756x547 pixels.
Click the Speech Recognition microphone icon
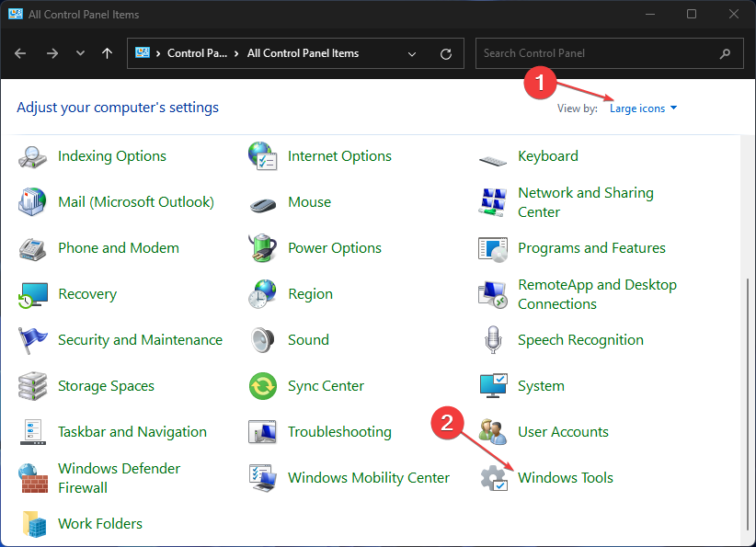(x=493, y=340)
